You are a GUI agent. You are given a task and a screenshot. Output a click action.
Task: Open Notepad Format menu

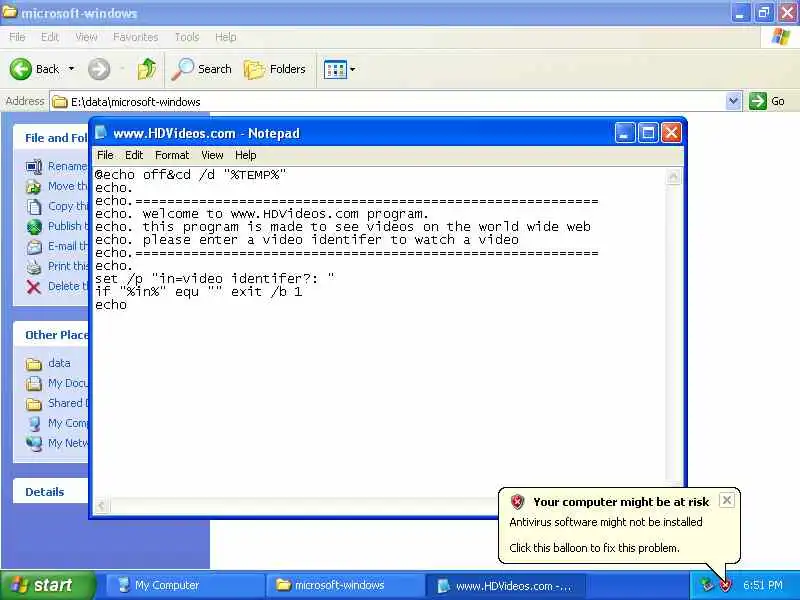[172, 155]
